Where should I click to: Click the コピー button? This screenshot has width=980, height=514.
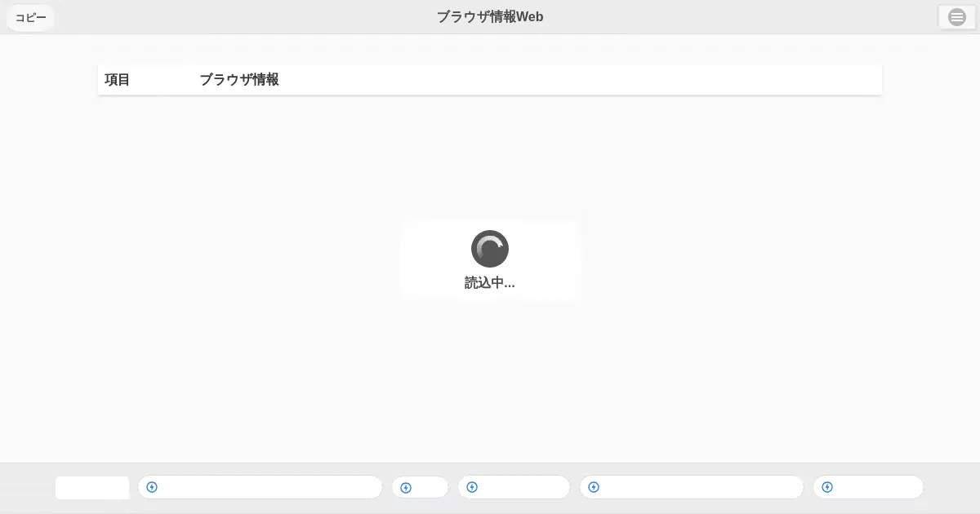pos(31,17)
